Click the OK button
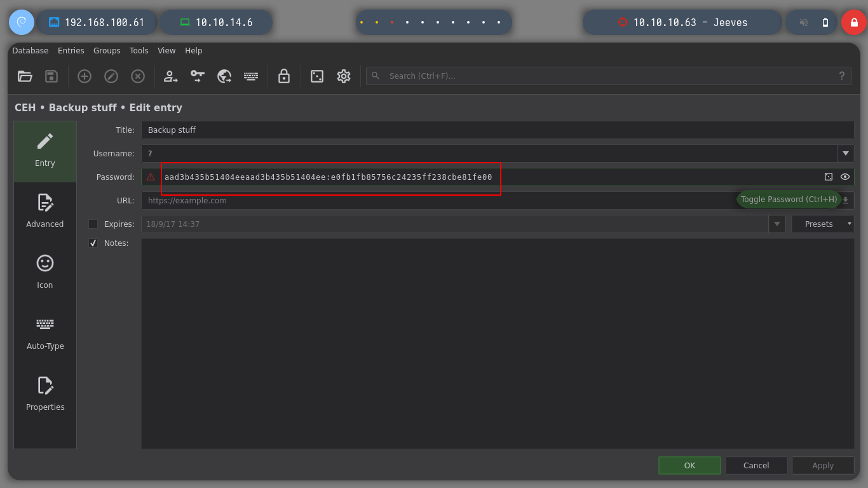868x488 pixels. click(x=689, y=465)
